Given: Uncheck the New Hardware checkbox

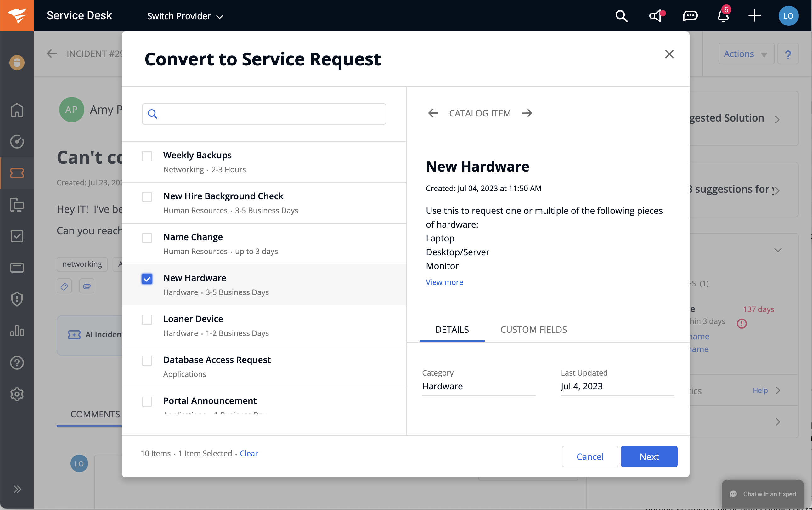Looking at the screenshot, I should tap(147, 279).
